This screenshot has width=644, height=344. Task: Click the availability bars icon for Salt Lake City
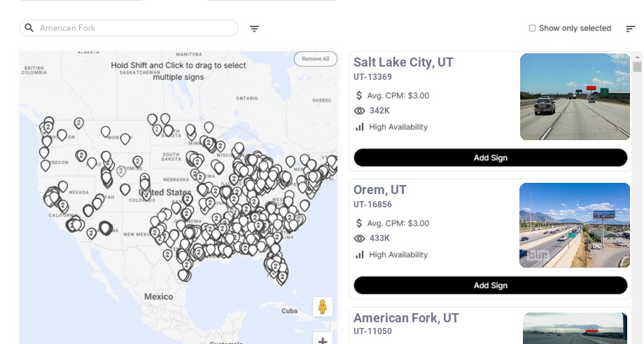[360, 127]
